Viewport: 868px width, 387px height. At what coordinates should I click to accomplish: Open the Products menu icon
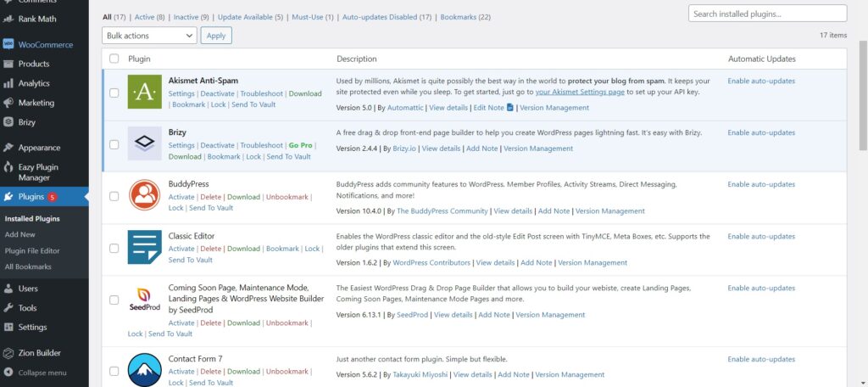[8, 64]
